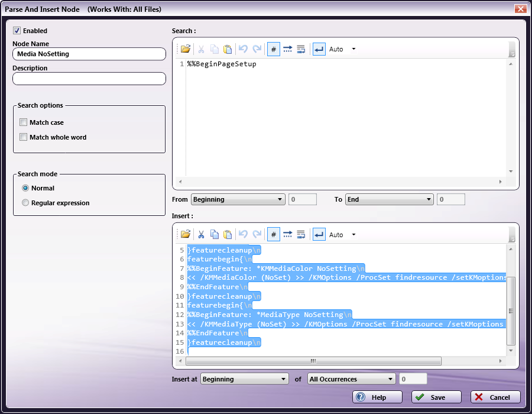Copy selected text in the Insert toolbar
Image resolution: width=532 pixels, height=414 pixels.
point(214,234)
